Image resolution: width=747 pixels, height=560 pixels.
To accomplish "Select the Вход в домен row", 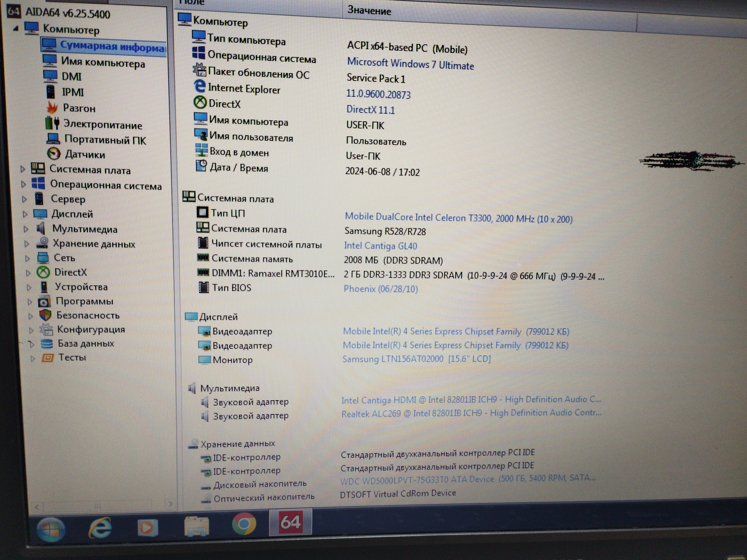I will 288,154.
